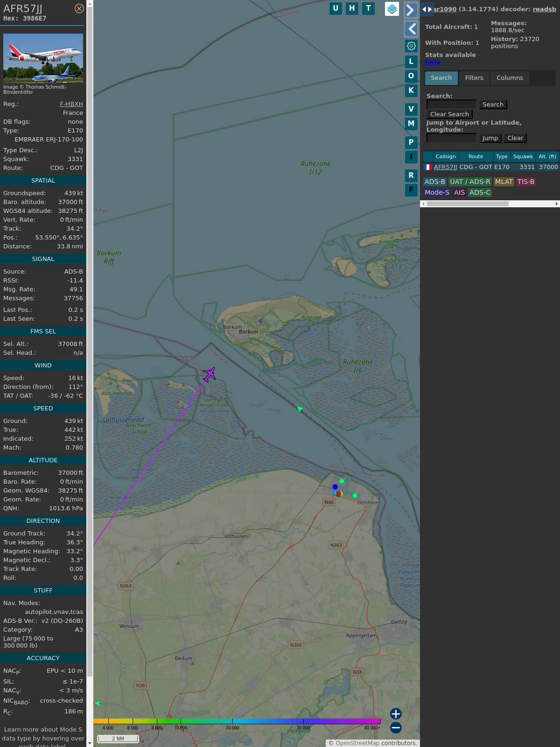Open the map layer switcher icon
Viewport: 560px width, 747px height.
392,8
